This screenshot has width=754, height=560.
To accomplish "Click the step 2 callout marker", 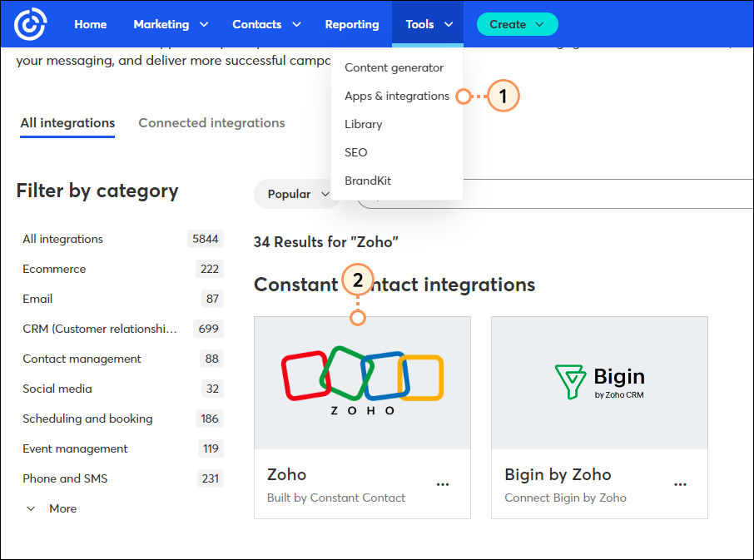I will (x=358, y=280).
